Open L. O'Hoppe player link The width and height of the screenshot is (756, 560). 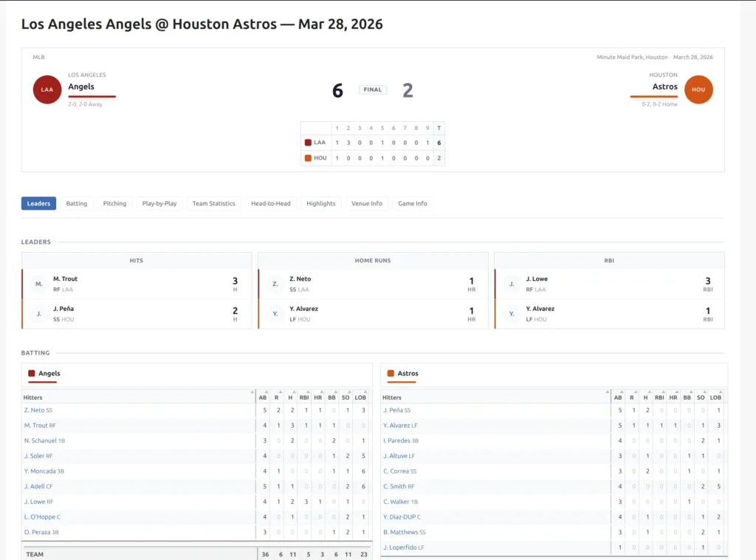[40, 517]
